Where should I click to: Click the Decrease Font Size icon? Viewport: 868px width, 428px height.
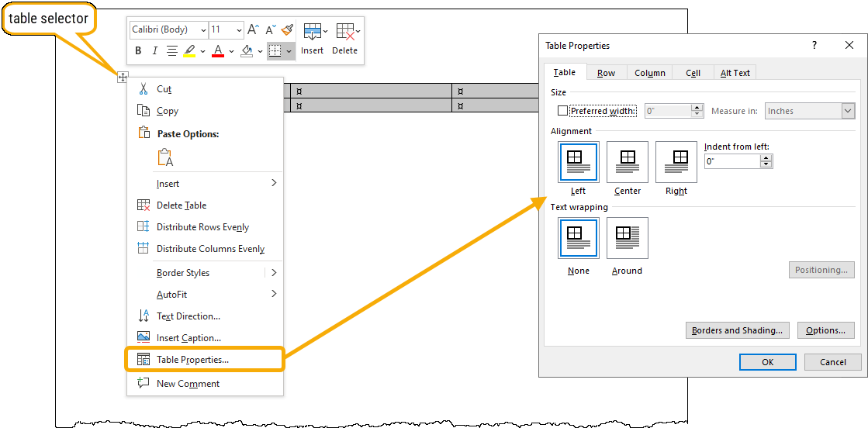(x=270, y=30)
